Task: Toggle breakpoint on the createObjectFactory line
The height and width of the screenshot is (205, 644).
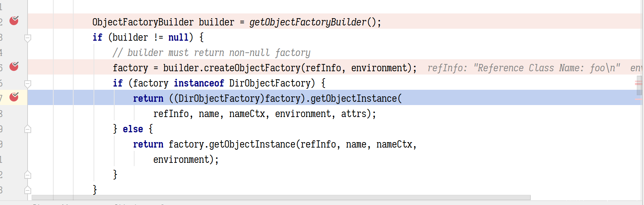Action: [x=14, y=66]
